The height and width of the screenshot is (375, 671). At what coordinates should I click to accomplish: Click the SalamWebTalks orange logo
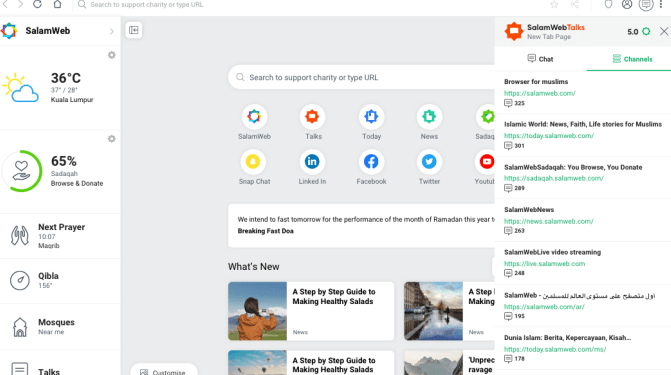(514, 31)
